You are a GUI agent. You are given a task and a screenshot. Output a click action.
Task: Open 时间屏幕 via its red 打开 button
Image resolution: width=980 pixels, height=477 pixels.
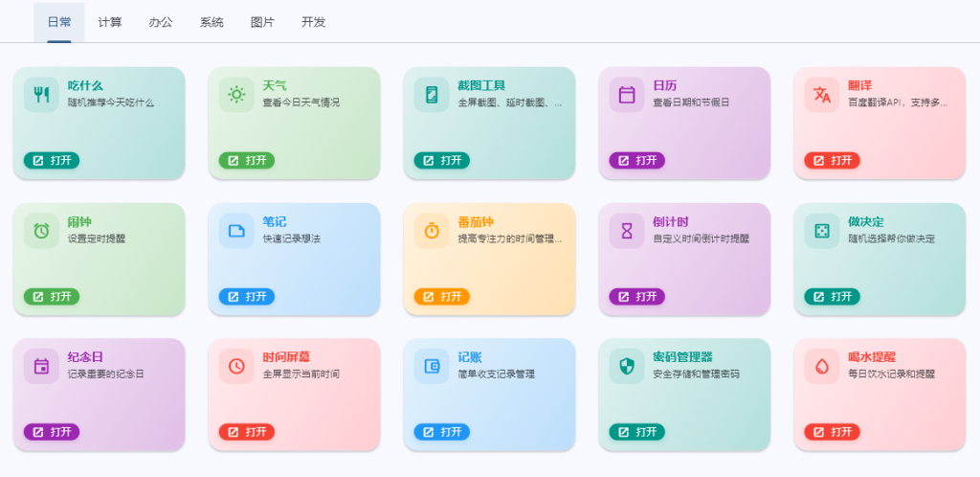point(247,432)
